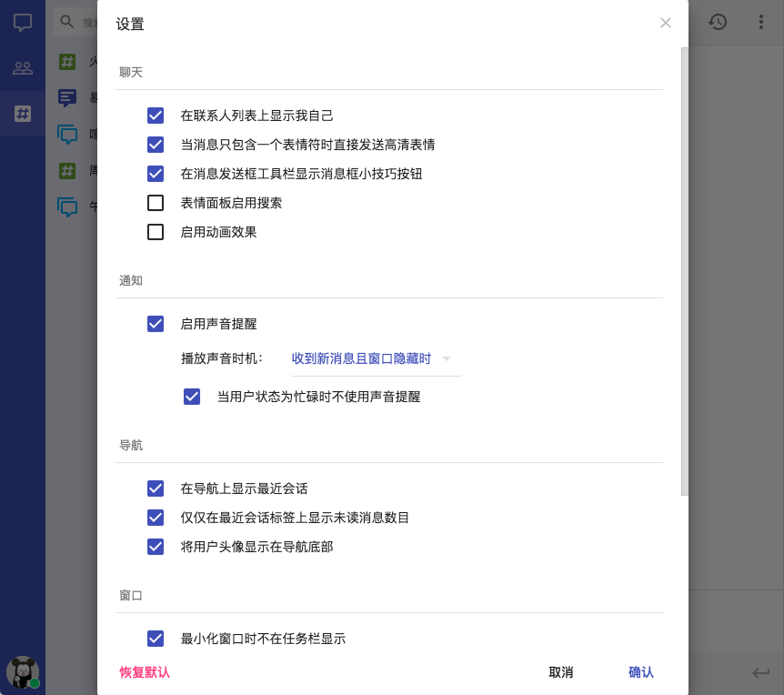Toggle 在导航上显示最近会话 checkbox
Screen dimensions: 784x695
(x=156, y=489)
